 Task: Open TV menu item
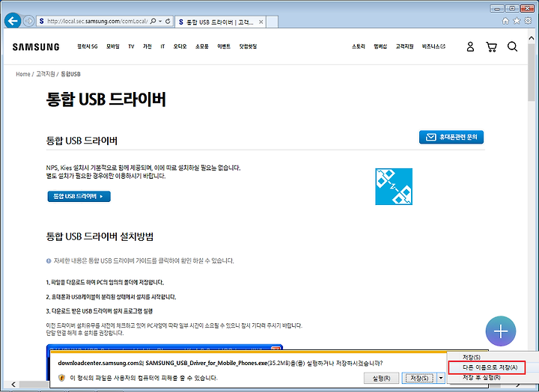click(131, 46)
